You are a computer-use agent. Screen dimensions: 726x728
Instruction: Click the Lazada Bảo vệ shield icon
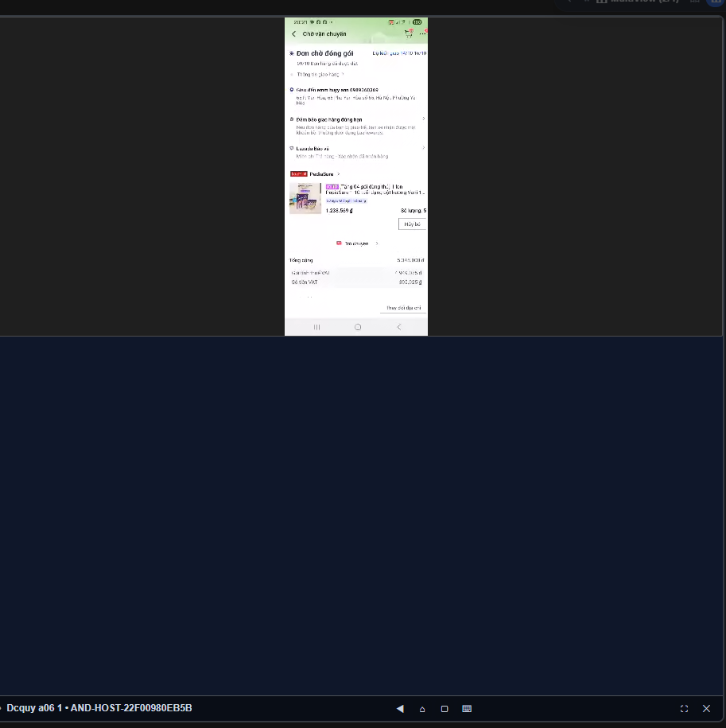(292, 148)
